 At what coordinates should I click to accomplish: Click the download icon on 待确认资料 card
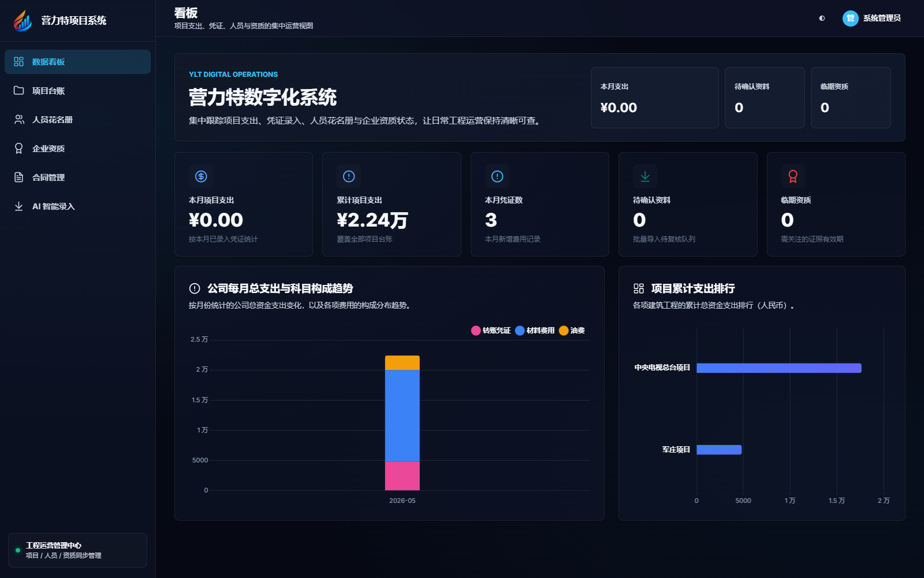coord(645,176)
